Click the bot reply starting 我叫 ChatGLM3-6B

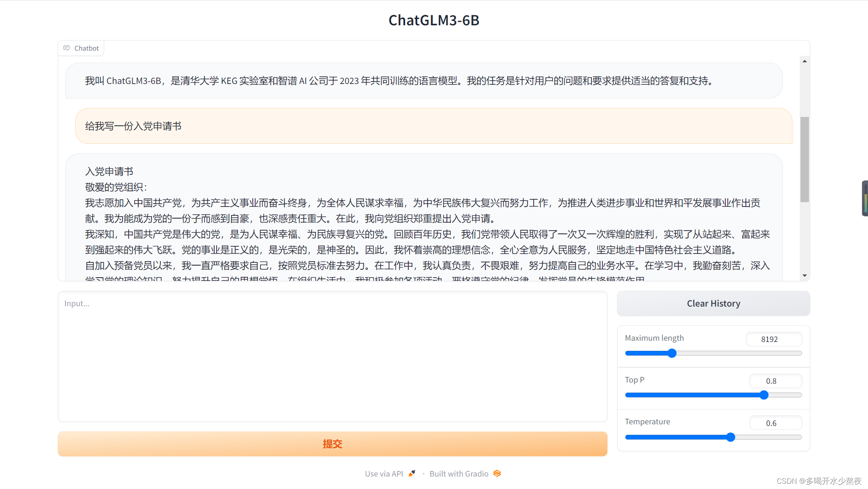point(424,81)
